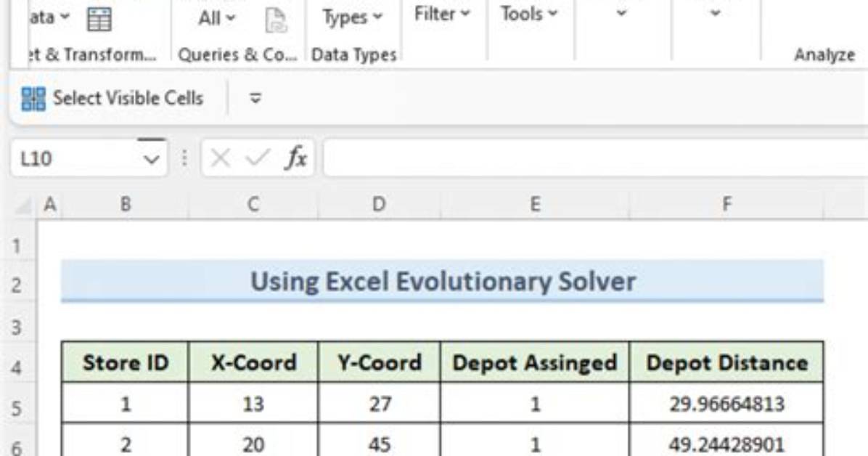868x456 pixels.
Task: Click cell showing 49.24428901
Action: pyautogui.click(x=726, y=441)
